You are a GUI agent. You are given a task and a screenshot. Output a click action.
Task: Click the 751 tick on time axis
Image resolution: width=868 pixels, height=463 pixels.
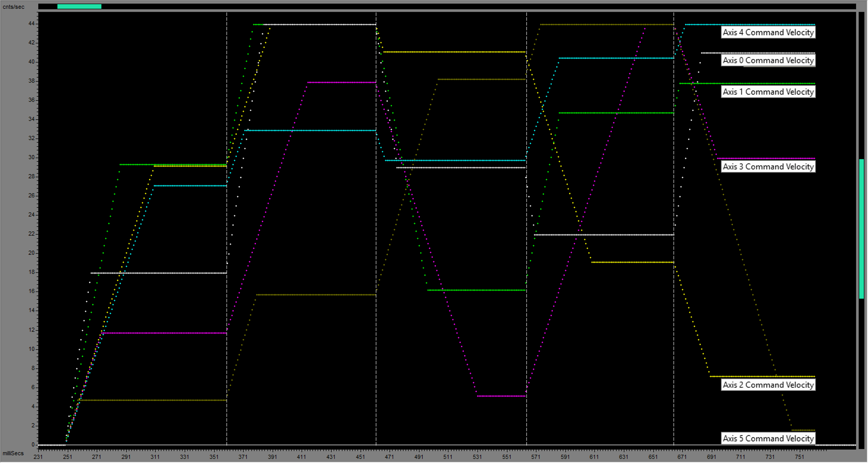click(x=799, y=457)
